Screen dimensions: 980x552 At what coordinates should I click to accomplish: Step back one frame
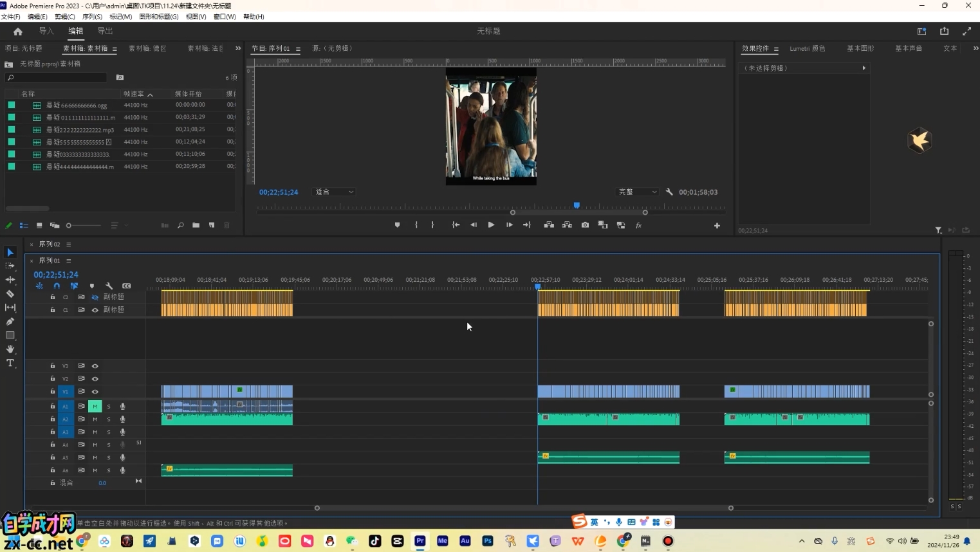[x=474, y=225]
